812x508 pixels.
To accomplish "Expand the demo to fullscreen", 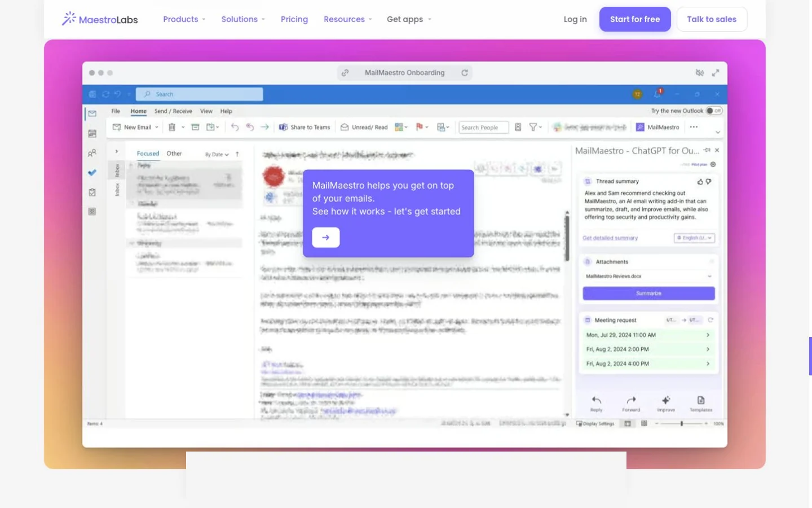I will (716, 73).
